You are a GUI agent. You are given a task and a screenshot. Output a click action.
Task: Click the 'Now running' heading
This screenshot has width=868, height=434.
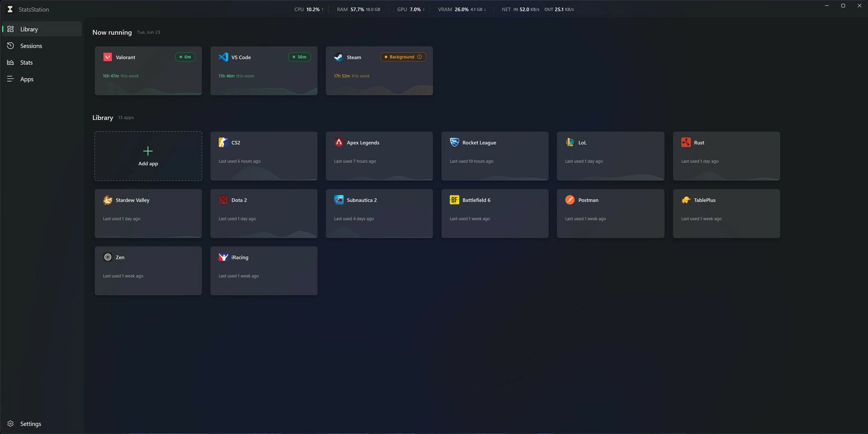[112, 33]
